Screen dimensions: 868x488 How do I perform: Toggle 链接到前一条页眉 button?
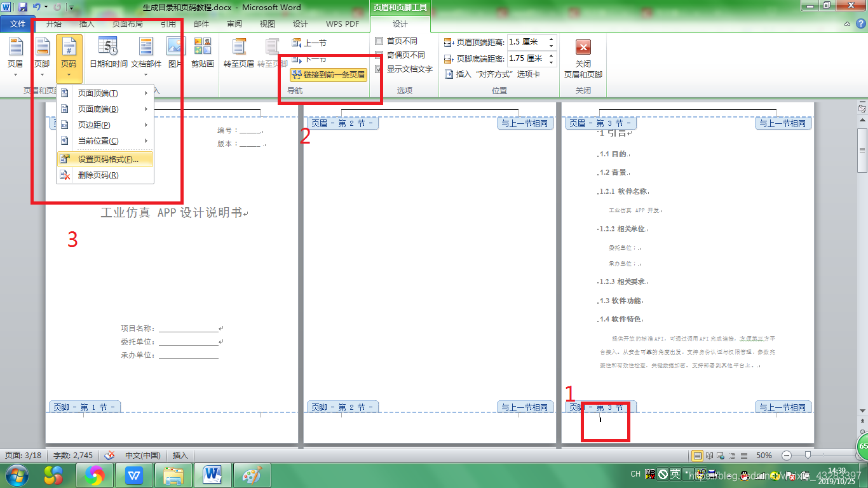coord(329,74)
